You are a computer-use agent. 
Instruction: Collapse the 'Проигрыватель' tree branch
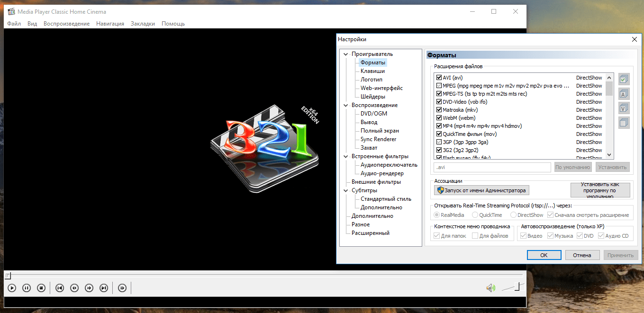(345, 54)
